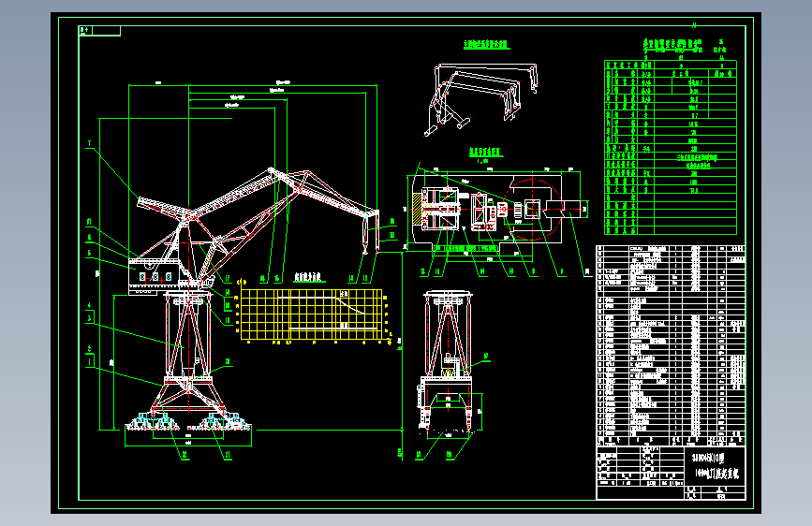The width and height of the screenshot is (812, 526).
Task: Click the small label box at the frame's top-left corner
Action: click(99, 31)
